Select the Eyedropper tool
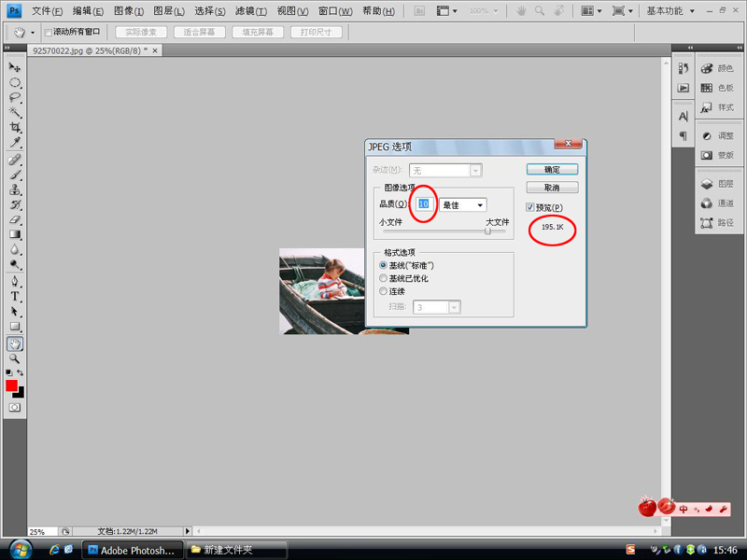 [15, 143]
